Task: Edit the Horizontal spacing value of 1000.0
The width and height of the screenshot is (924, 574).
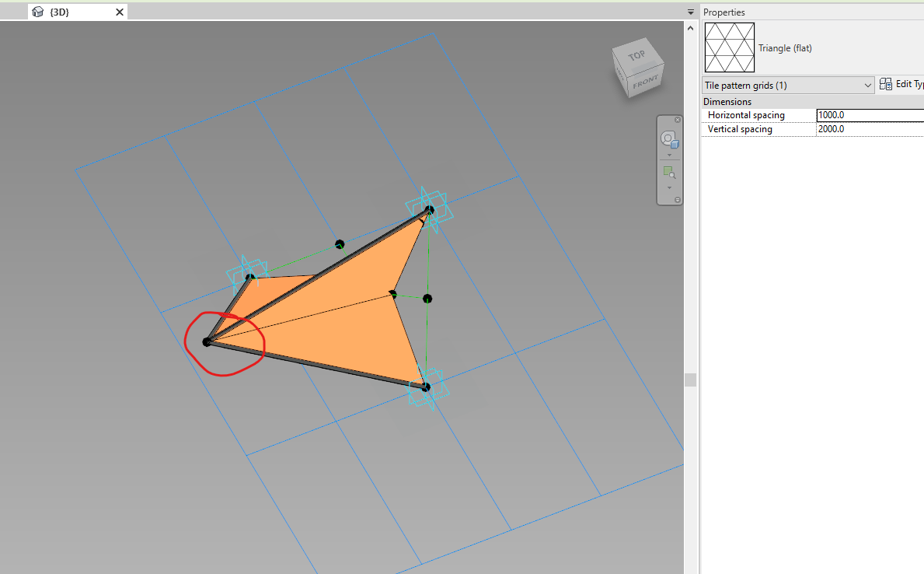Action: 855,114
